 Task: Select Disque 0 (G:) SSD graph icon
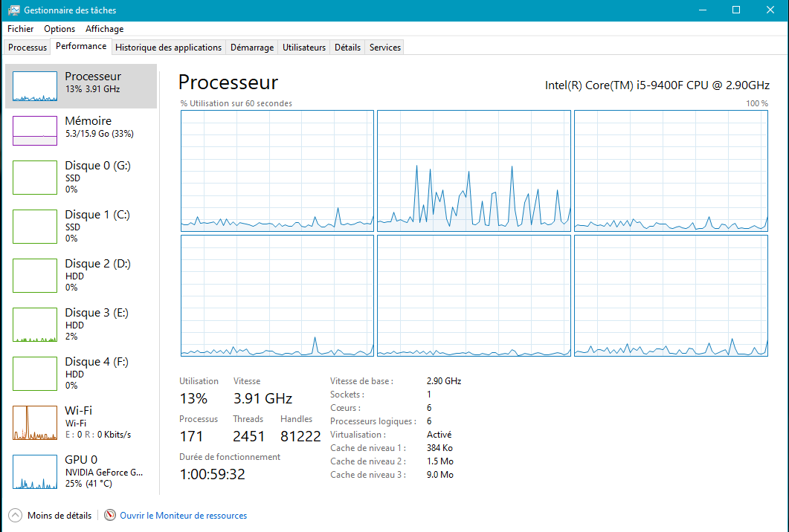click(x=35, y=178)
